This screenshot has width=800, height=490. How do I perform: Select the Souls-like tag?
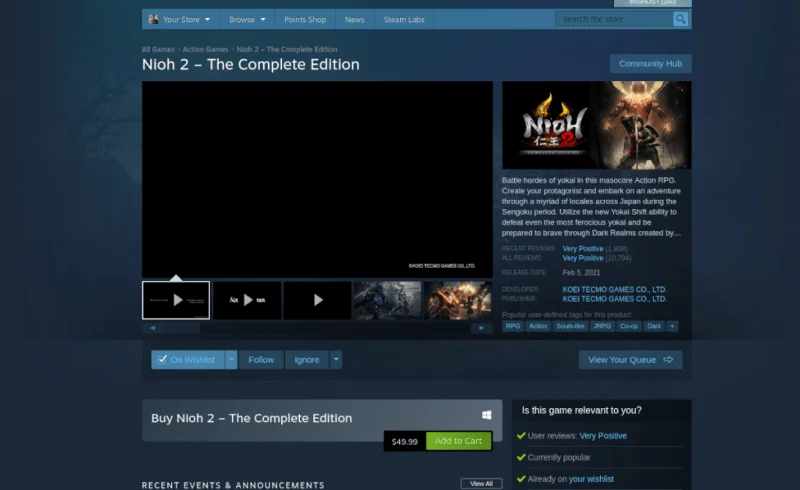coord(570,326)
